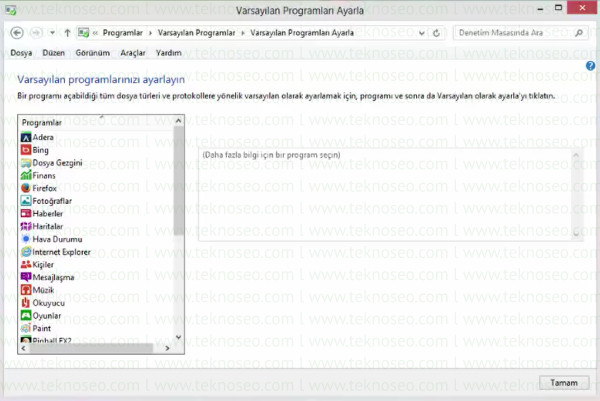The height and width of the screenshot is (401, 600).
Task: Click the control panel icon in the address bar
Action: point(83,33)
